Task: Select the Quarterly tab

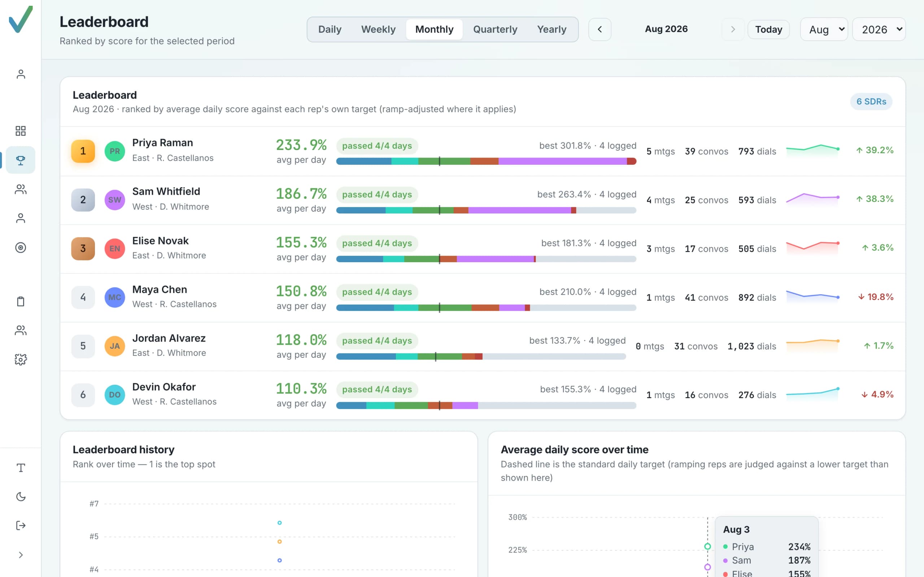Action: coord(495,29)
